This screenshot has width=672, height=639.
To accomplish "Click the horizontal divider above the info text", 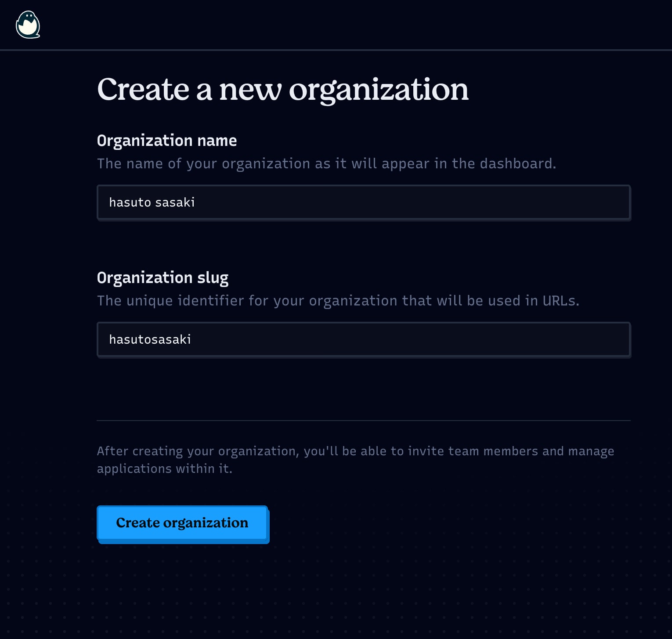I will point(364,421).
